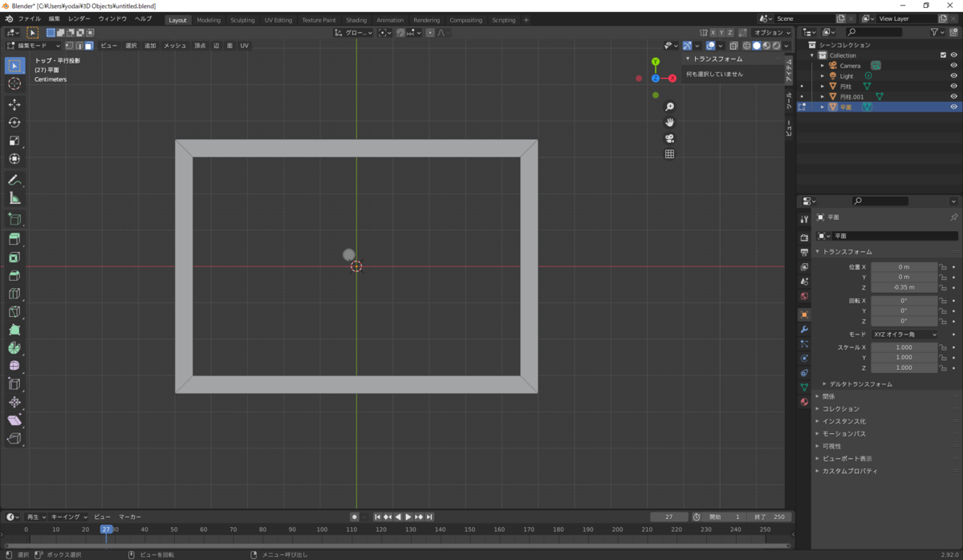Select the Bevel tool

[x=14, y=276]
